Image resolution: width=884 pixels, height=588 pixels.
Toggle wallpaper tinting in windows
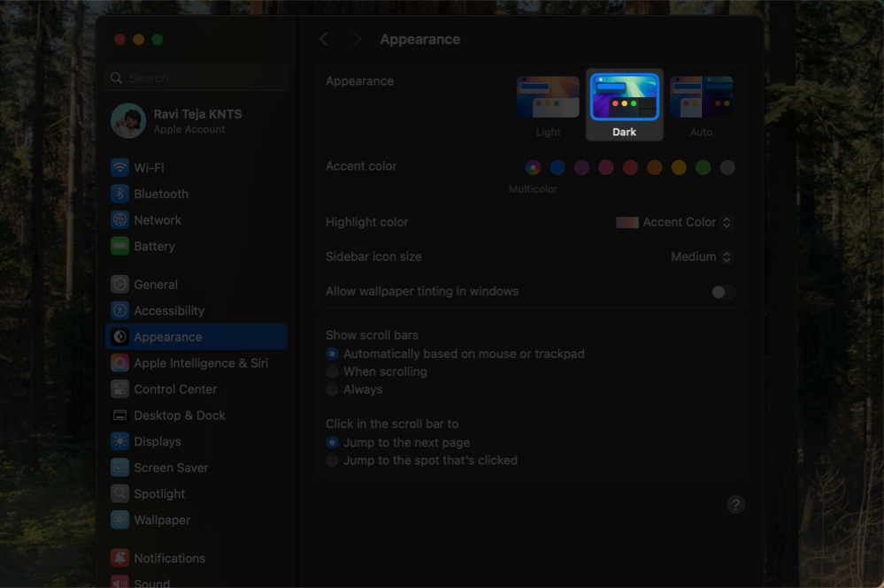[x=723, y=291]
